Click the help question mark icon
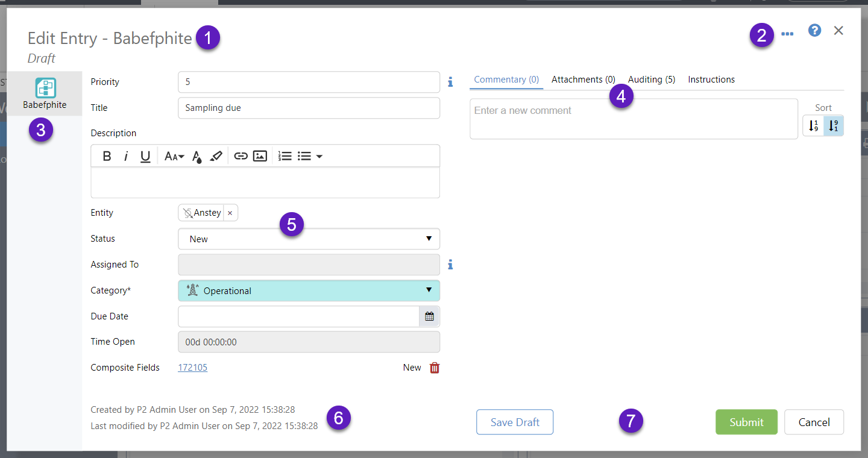Viewport: 868px width, 458px height. [x=814, y=30]
